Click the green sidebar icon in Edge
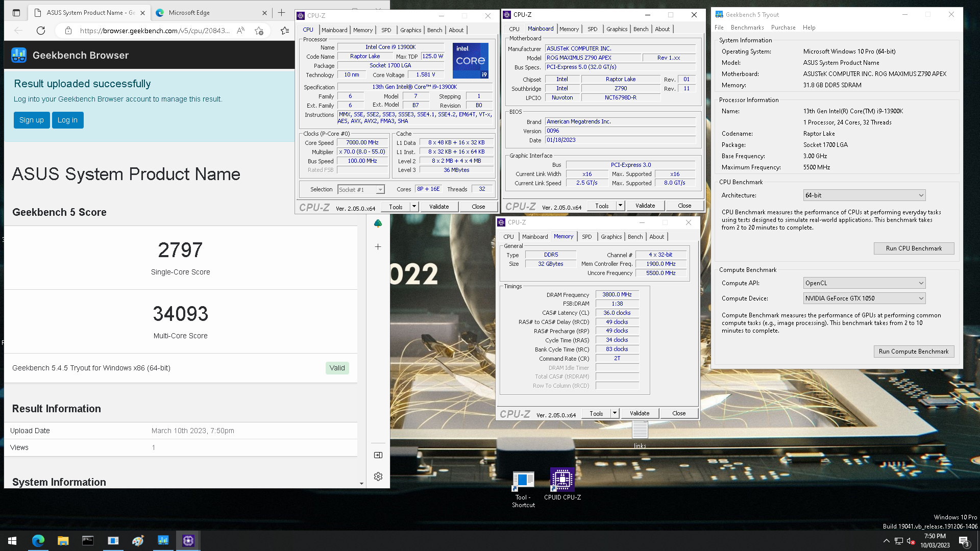Viewport: 980px width, 551px height. (x=378, y=223)
